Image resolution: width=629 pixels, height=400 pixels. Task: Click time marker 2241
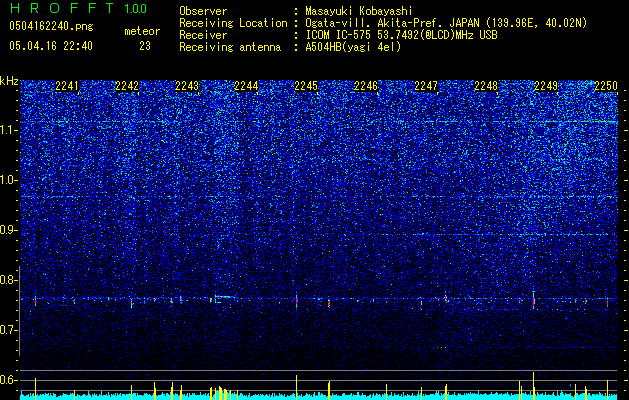coord(67,86)
